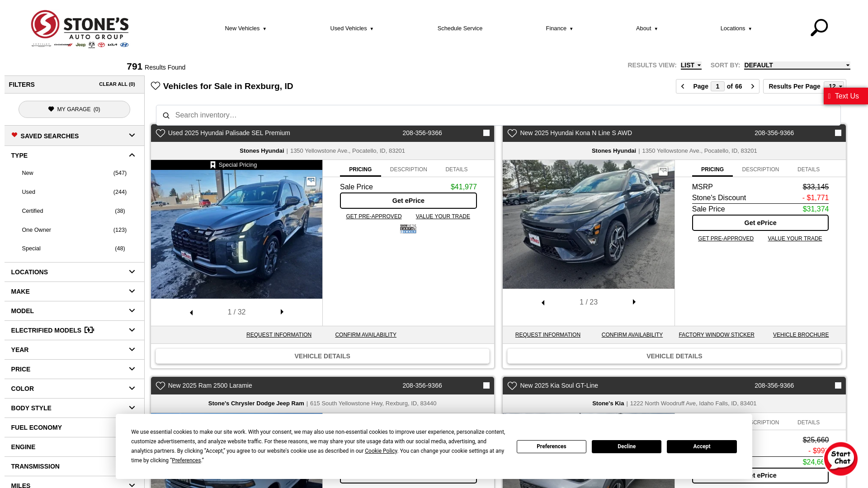Screen dimensions: 868x488
Task: Open the Start Chat bubble
Action: pos(840,459)
